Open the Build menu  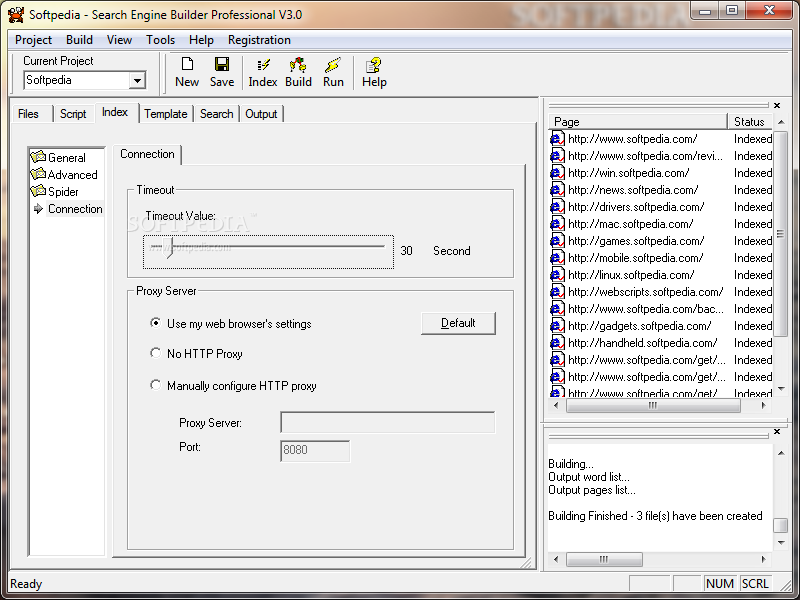[79, 40]
